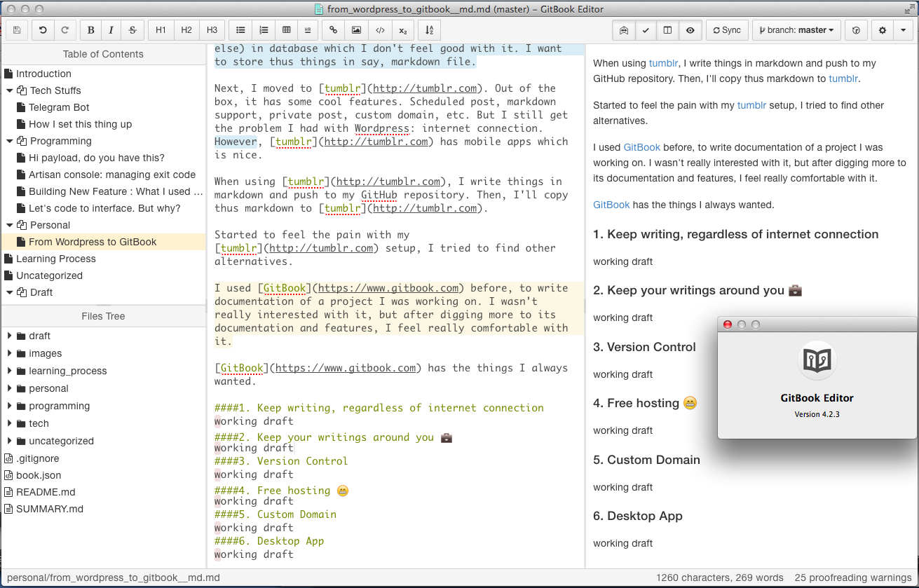Image resolution: width=919 pixels, height=588 pixels.
Task: Follow the 'GitBook has the things' preview link
Action: [611, 205]
